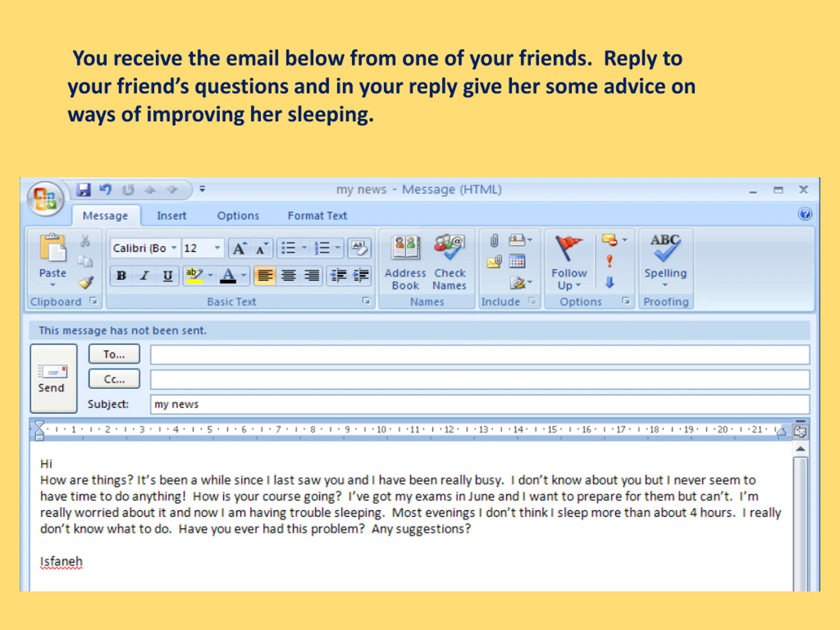
Task: Click the decrease indent icon
Action: pos(338,275)
